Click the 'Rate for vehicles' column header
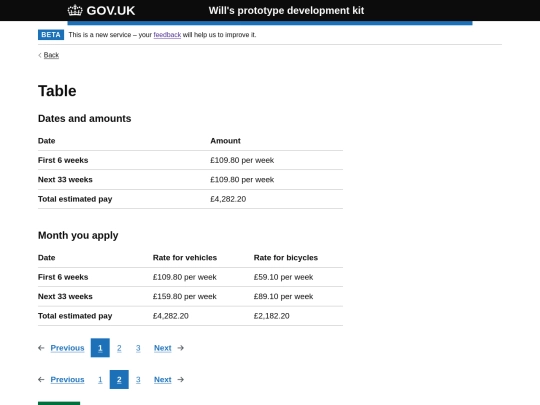The width and height of the screenshot is (540, 405). 185,258
